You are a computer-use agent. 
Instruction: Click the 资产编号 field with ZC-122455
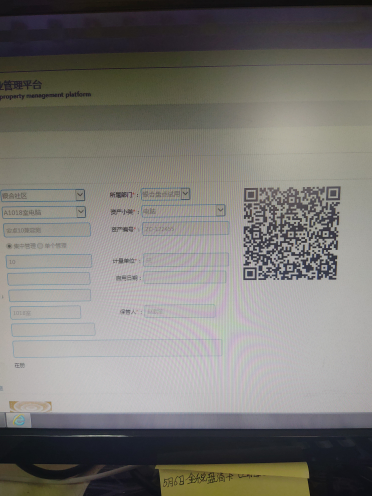[x=186, y=229]
